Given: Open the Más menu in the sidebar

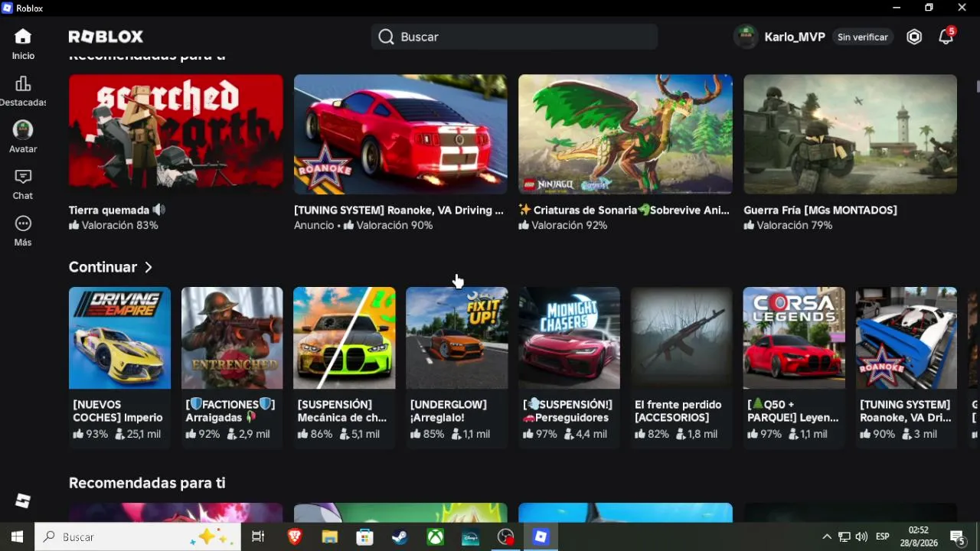Looking at the screenshot, I should pos(23,231).
